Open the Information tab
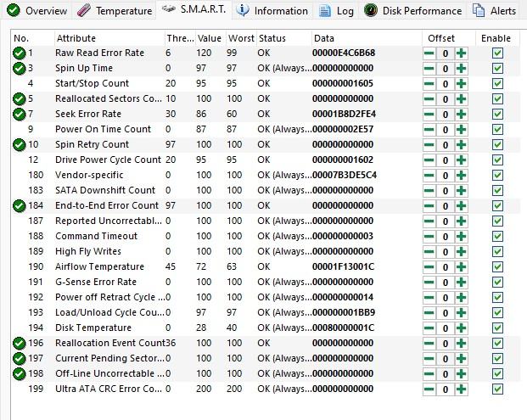 (x=272, y=11)
